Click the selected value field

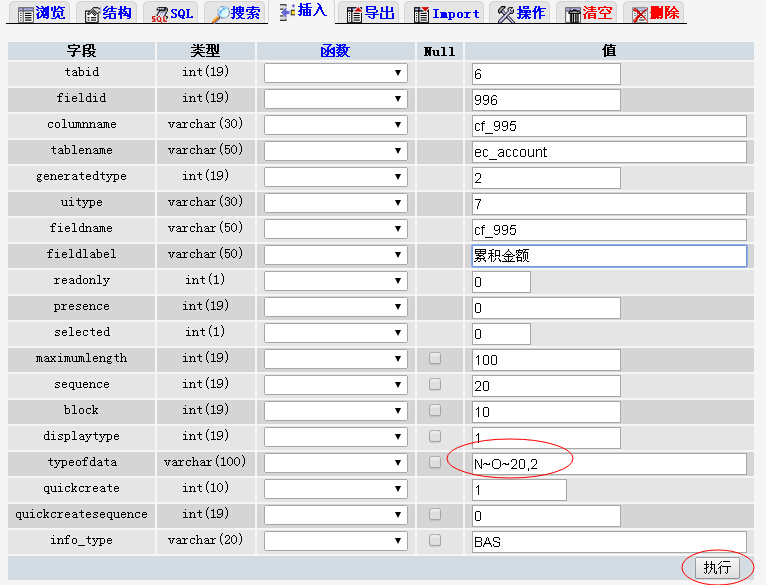tap(501, 334)
